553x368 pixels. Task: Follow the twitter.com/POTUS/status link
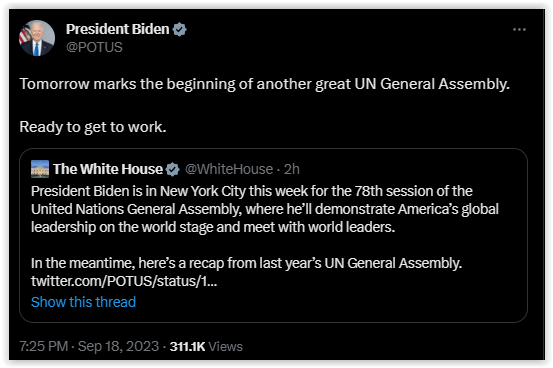click(x=124, y=281)
